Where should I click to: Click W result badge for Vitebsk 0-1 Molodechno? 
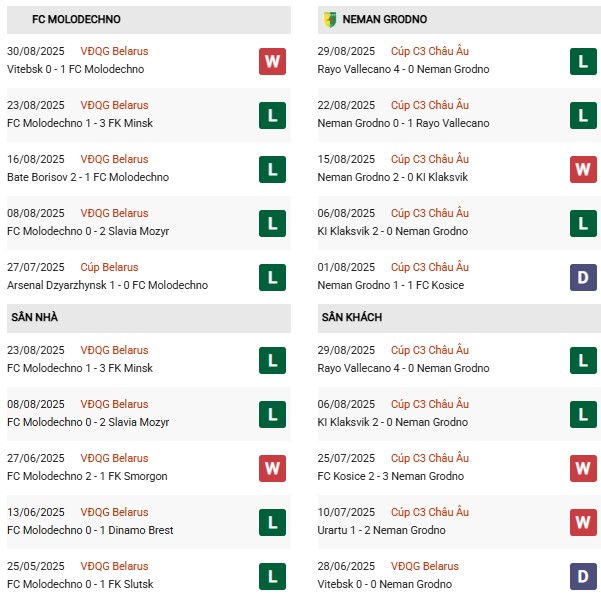tap(272, 61)
